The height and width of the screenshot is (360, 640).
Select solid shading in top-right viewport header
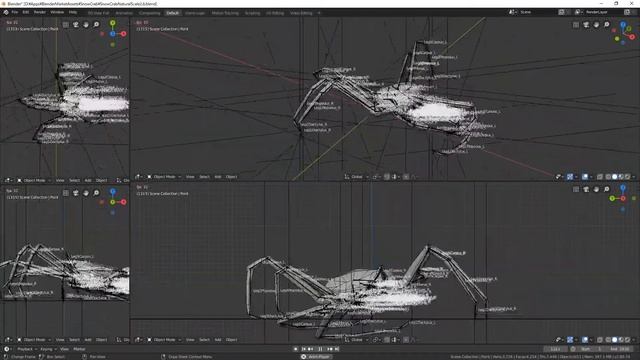coord(614,177)
